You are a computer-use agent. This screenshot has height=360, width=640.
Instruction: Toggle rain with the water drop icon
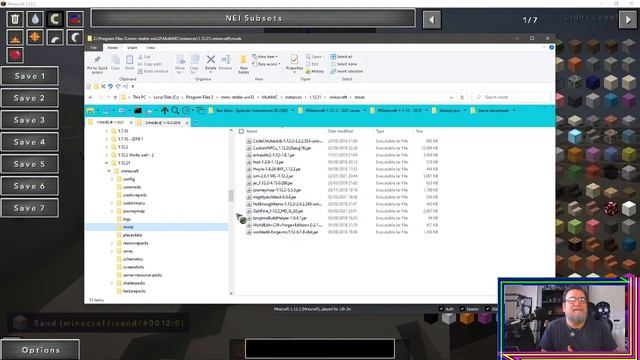click(x=35, y=19)
